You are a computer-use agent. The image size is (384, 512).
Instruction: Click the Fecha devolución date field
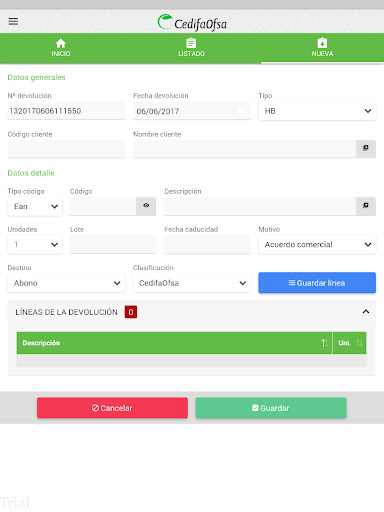[x=192, y=111]
